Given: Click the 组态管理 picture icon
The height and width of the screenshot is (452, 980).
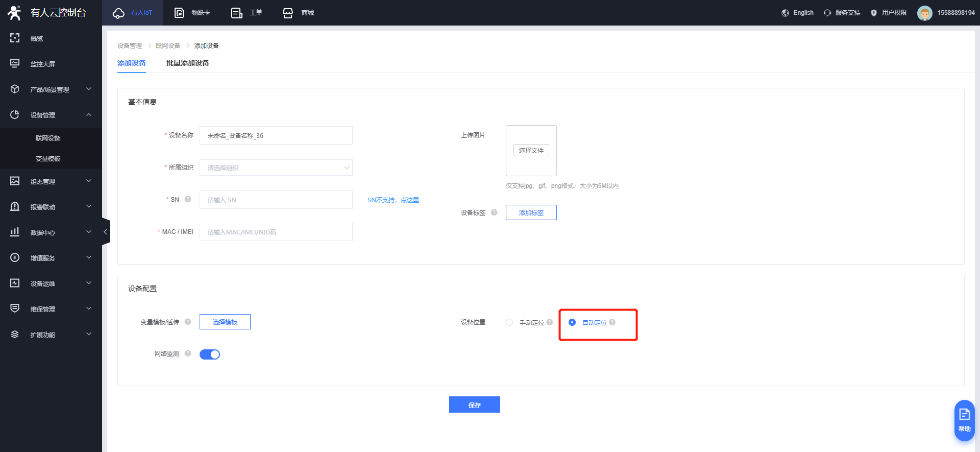Looking at the screenshot, I should click(x=15, y=181).
